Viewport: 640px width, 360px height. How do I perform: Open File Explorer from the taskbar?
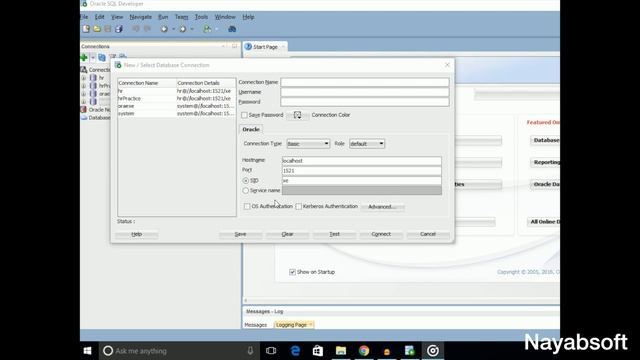click(x=341, y=351)
